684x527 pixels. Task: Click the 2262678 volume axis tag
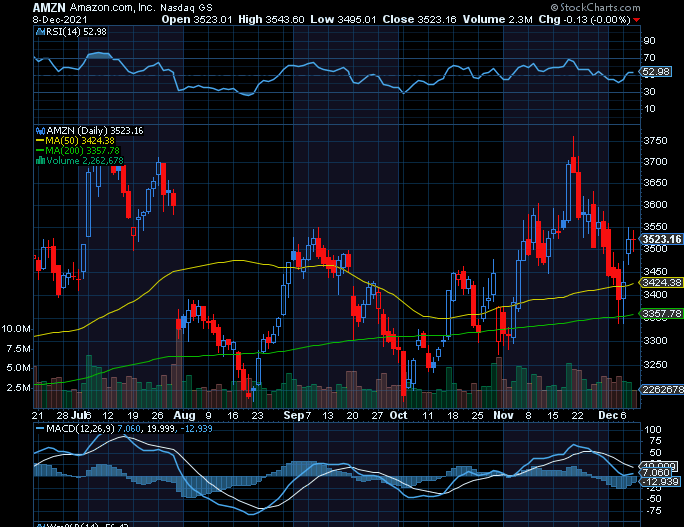[661, 389]
